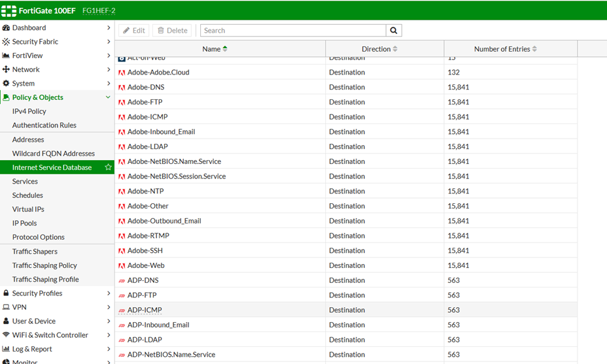Expand the Network menu
This screenshot has height=364, width=607.
[108, 70]
